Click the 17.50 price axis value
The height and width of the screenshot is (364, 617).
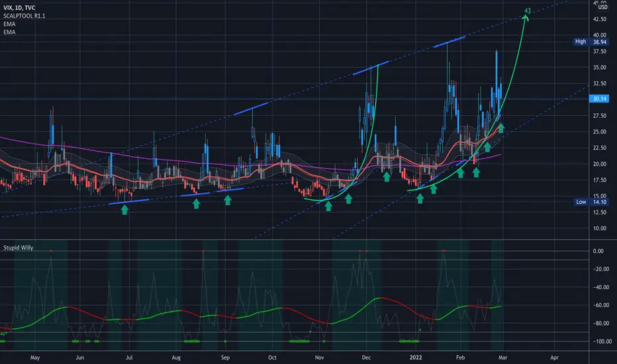[x=599, y=180]
